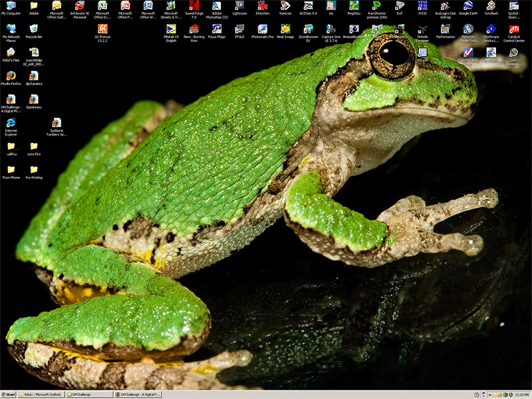Launch the PTGUI shortcut
Screen dimensions: 532x399
(x=239, y=31)
